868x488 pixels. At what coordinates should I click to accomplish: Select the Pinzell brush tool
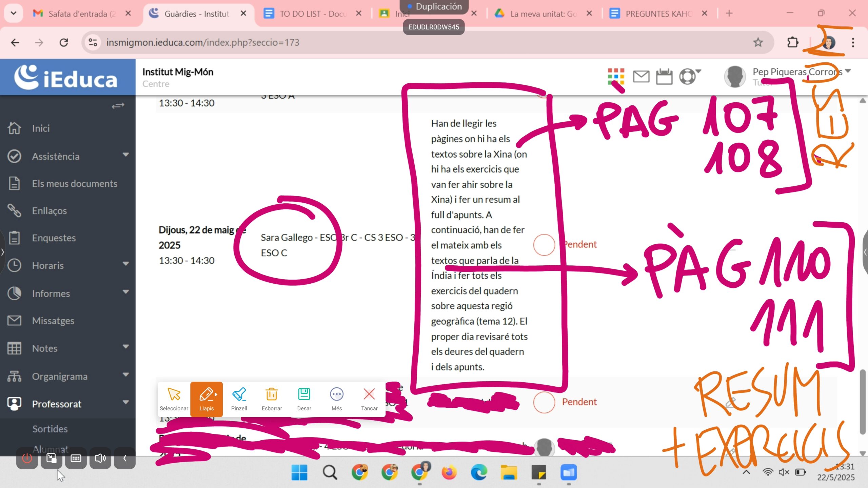point(239,399)
